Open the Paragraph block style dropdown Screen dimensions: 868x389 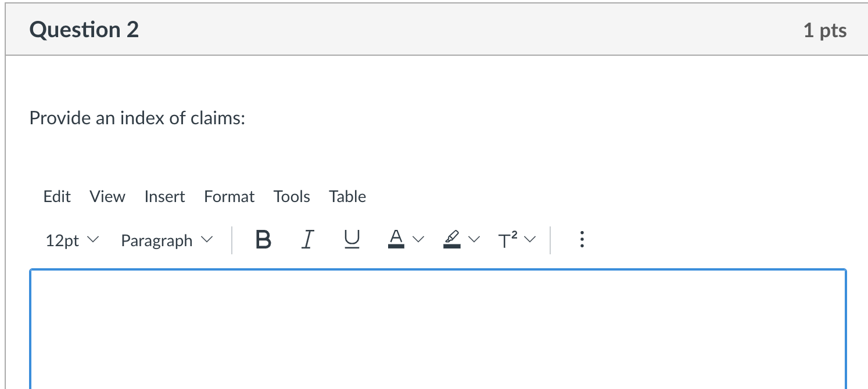point(167,240)
